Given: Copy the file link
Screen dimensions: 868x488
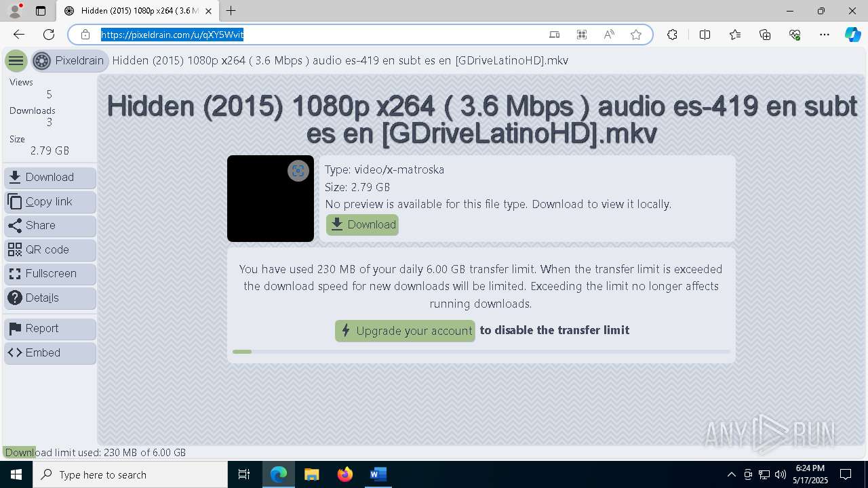Looking at the screenshot, I should [x=50, y=202].
